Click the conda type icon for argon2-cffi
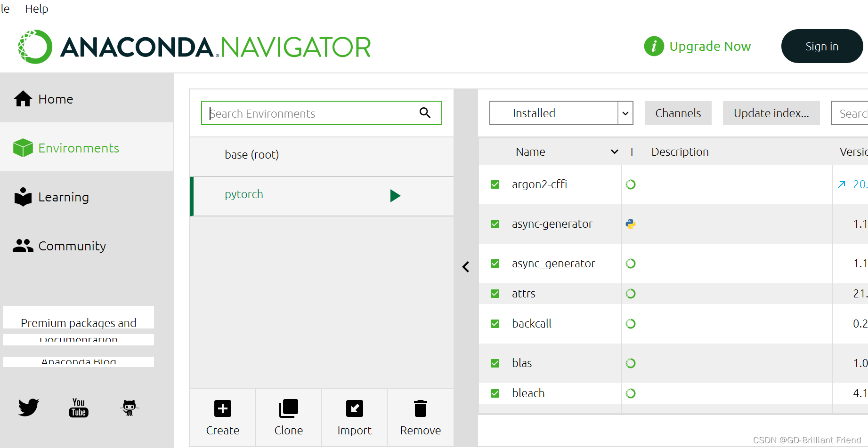This screenshot has width=868, height=448. click(631, 184)
